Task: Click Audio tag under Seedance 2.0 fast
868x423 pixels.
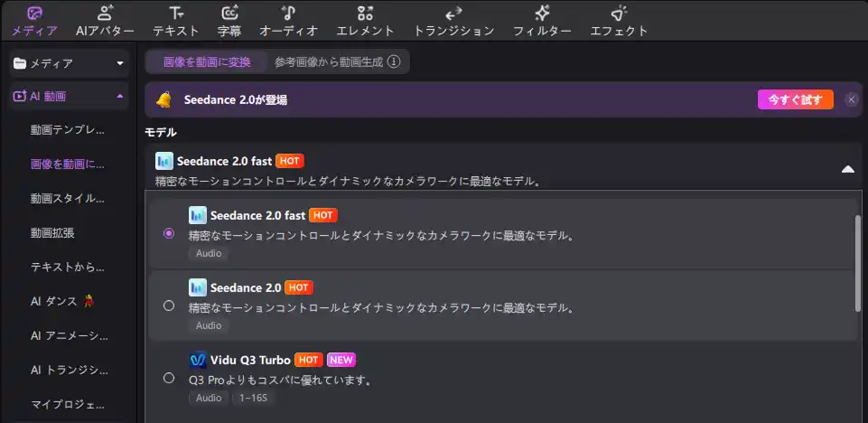Action: (209, 253)
